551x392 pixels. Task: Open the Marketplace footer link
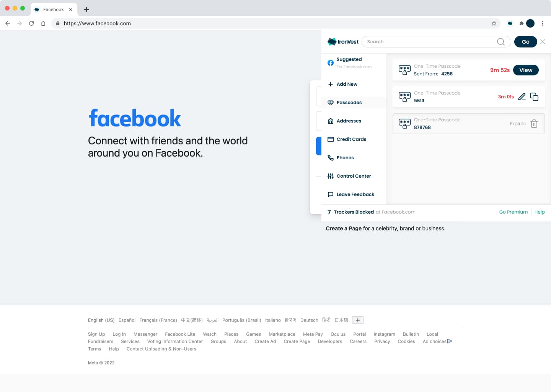[282, 334]
